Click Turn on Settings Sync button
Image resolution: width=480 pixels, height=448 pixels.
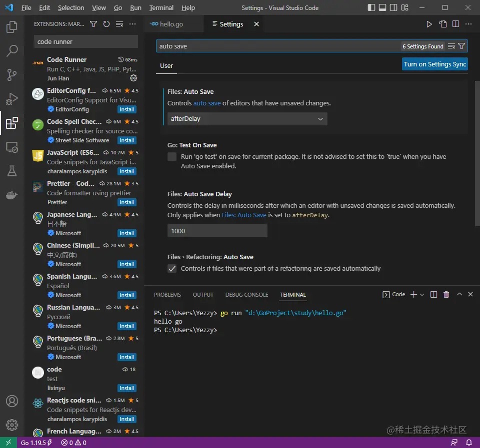point(434,64)
